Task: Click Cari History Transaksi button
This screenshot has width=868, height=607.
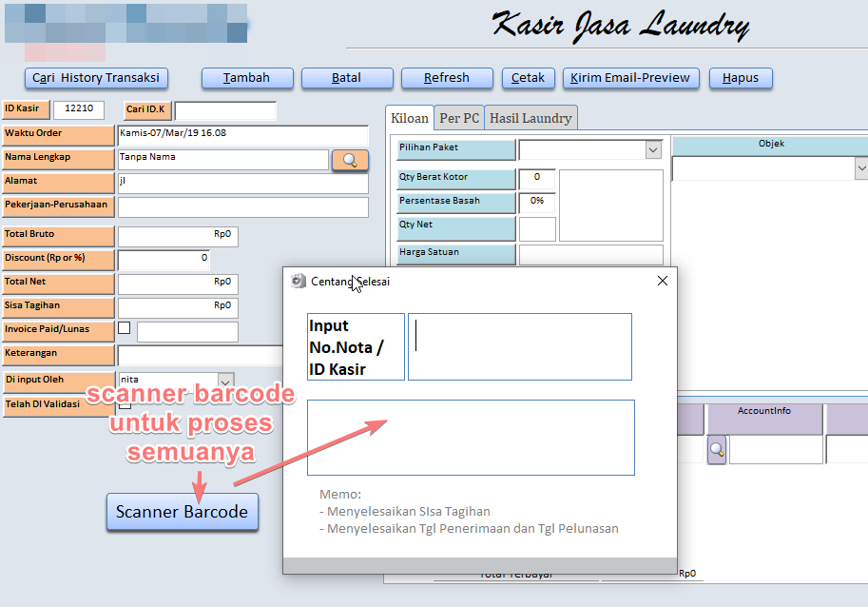Action: tap(96, 78)
